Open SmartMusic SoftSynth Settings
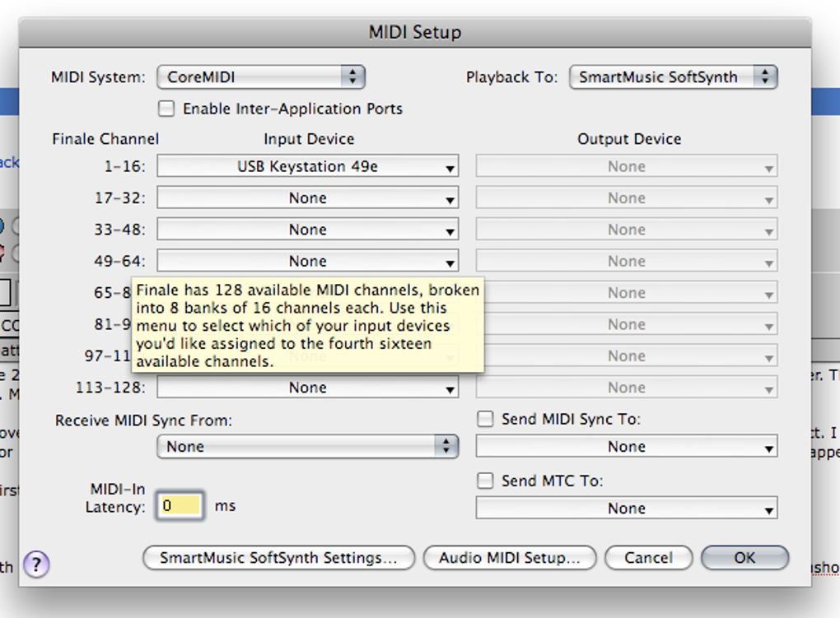 coord(278,558)
